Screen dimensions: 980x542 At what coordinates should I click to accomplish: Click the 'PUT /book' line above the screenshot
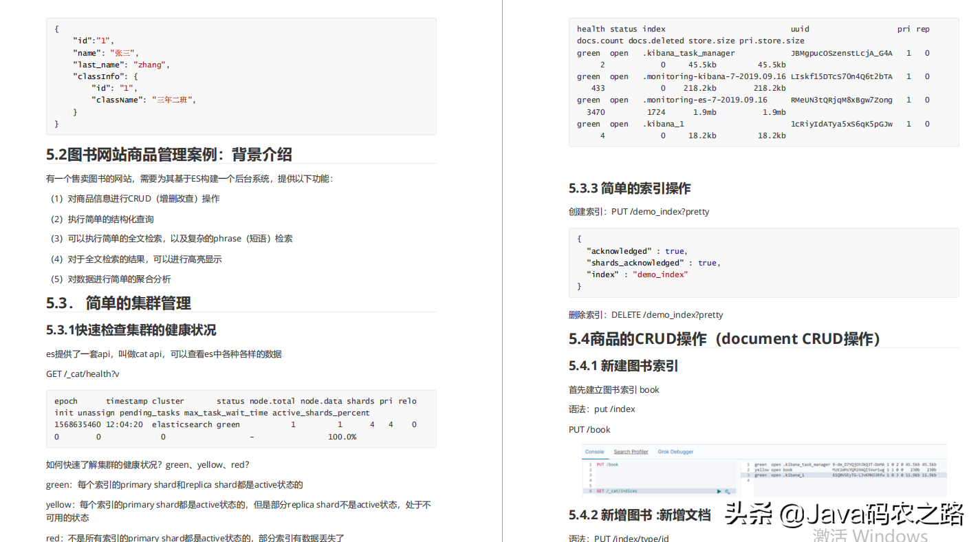pyautogui.click(x=589, y=430)
